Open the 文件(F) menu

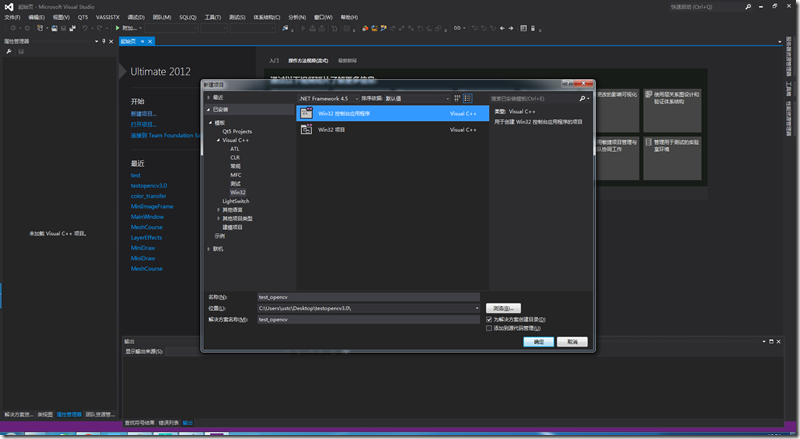point(12,17)
